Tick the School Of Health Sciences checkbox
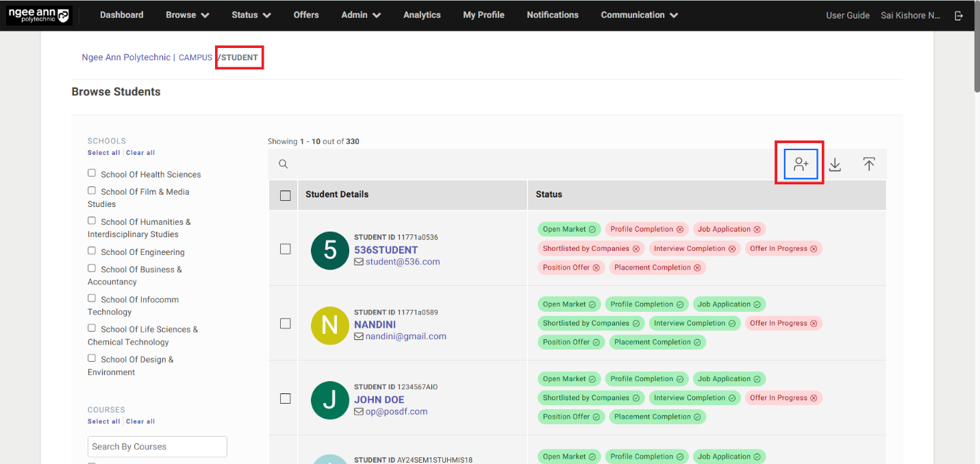980x464 pixels. click(92, 173)
